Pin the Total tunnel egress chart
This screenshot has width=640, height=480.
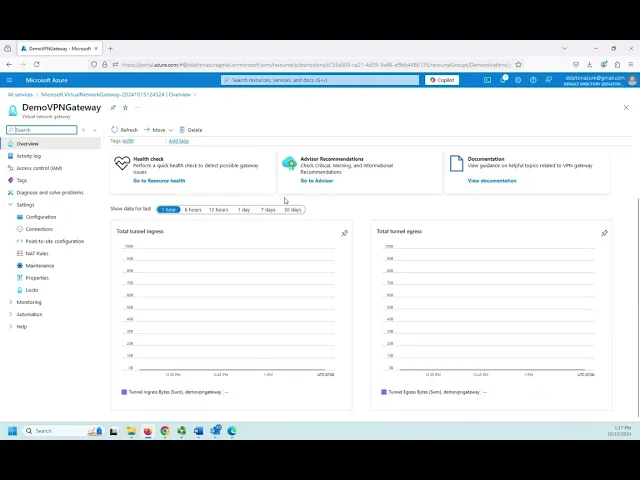point(604,233)
